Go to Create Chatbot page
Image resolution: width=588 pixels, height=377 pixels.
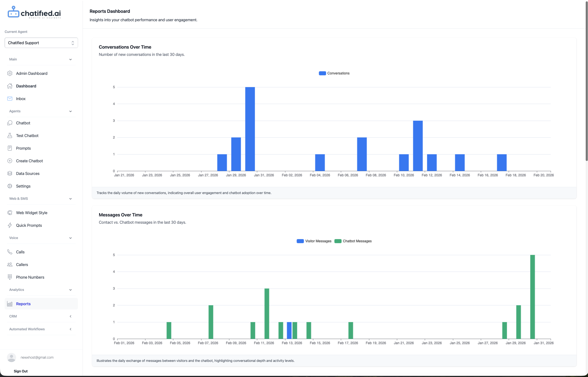30,161
